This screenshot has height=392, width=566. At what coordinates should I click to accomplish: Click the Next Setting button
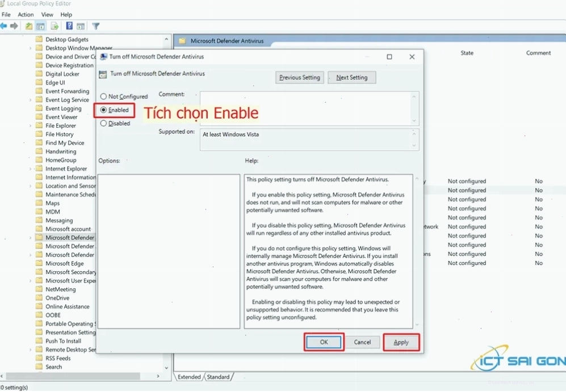click(352, 78)
